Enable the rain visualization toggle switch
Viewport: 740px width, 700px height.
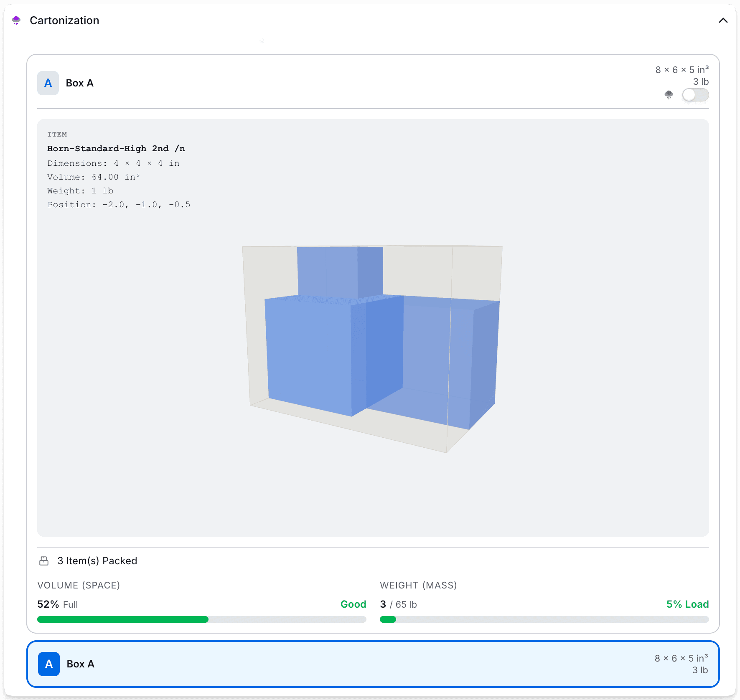(x=695, y=95)
